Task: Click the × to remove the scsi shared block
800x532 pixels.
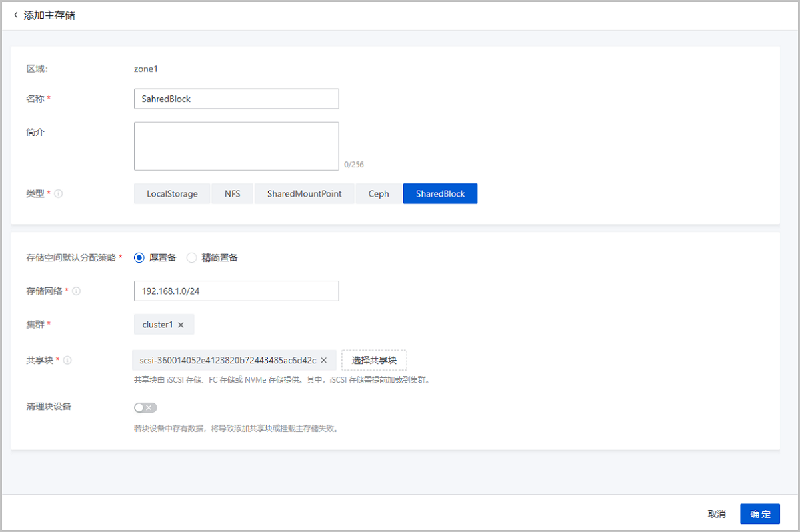Action: (323, 359)
